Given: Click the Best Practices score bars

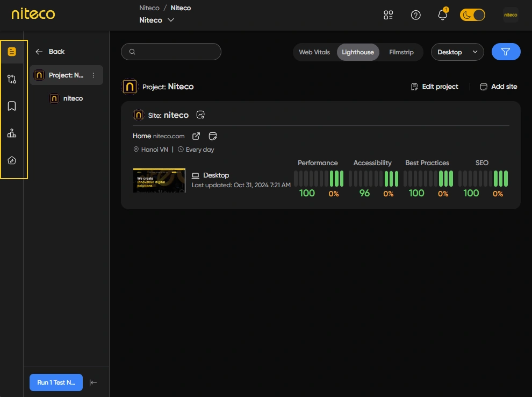Looking at the screenshot, I should [x=428, y=178].
